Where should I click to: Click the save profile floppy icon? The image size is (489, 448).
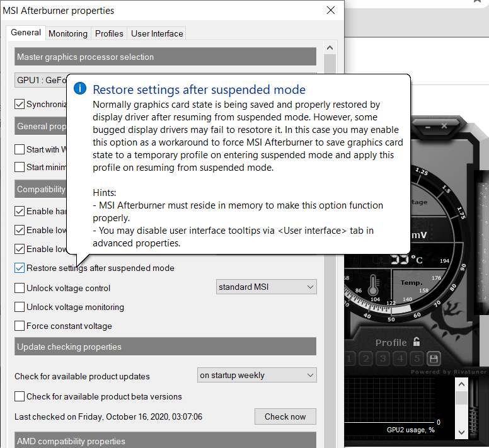[x=434, y=359]
